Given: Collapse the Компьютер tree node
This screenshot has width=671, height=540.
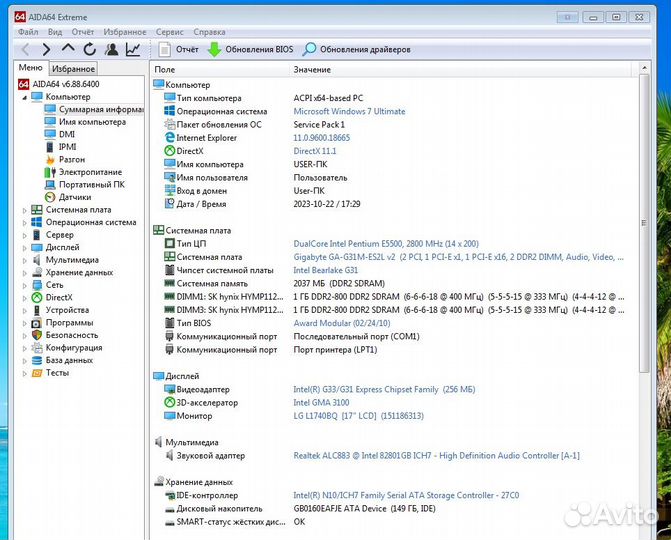Looking at the screenshot, I should pyautogui.click(x=25, y=97).
